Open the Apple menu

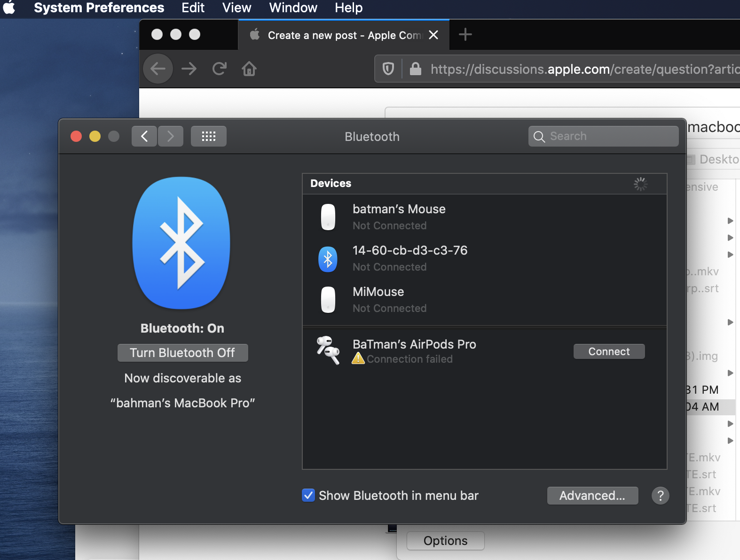tap(9, 8)
